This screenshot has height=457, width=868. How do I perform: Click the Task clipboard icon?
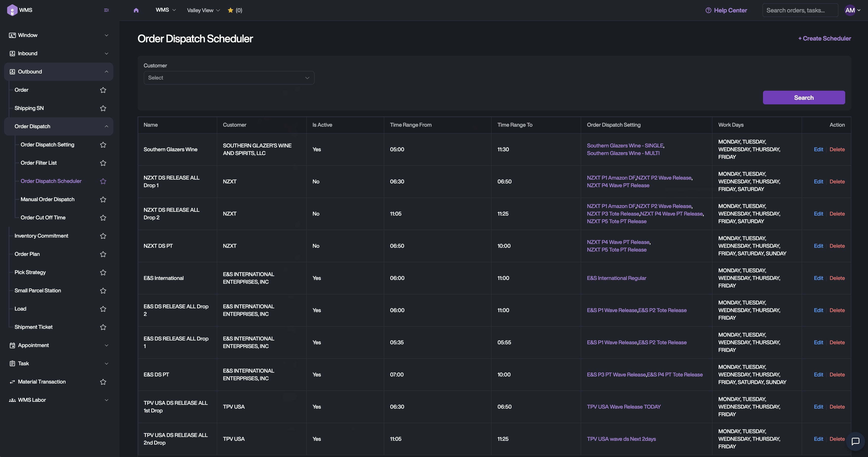12,363
